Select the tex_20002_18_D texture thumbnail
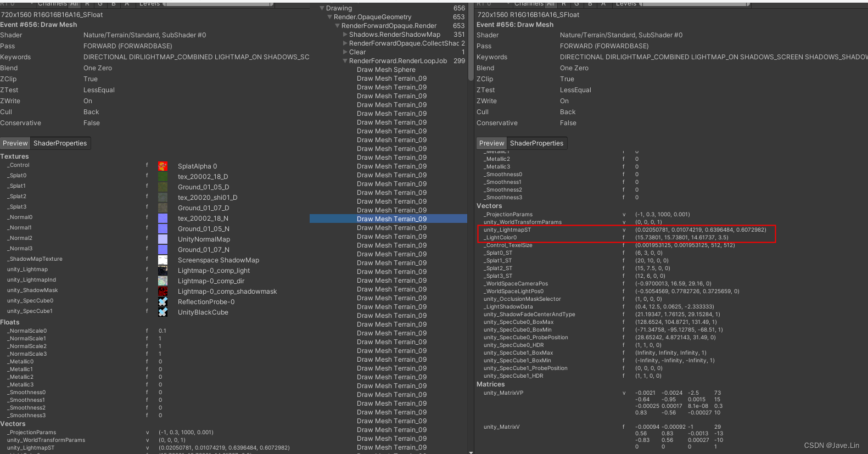The width and height of the screenshot is (868, 454). click(163, 177)
